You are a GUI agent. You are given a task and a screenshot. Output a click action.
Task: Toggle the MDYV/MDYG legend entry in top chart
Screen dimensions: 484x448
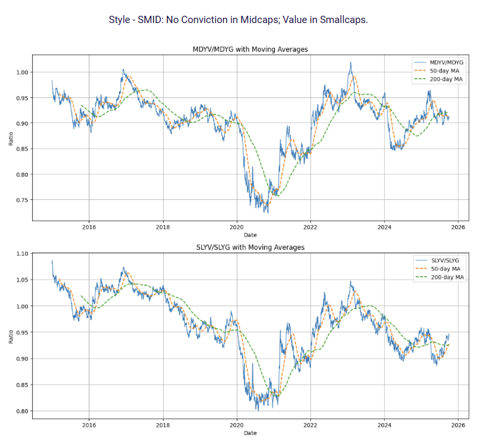point(441,62)
